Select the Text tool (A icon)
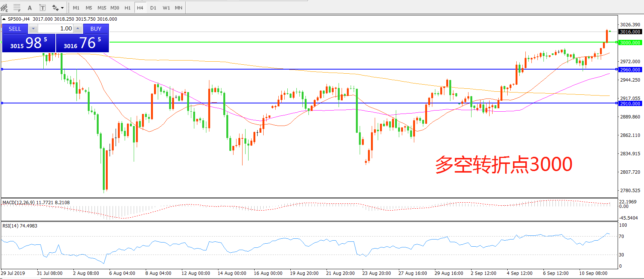Viewport: 644px width, 279px height. pyautogui.click(x=30, y=8)
